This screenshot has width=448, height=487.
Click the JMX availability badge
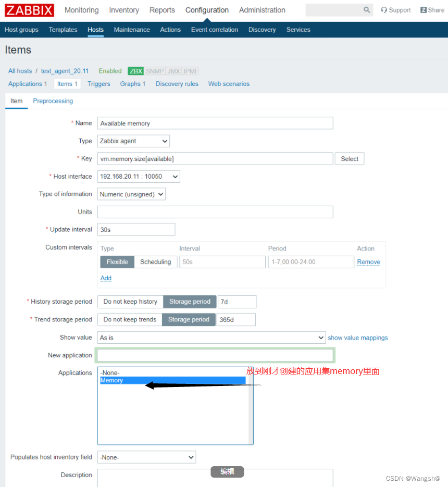click(x=173, y=71)
